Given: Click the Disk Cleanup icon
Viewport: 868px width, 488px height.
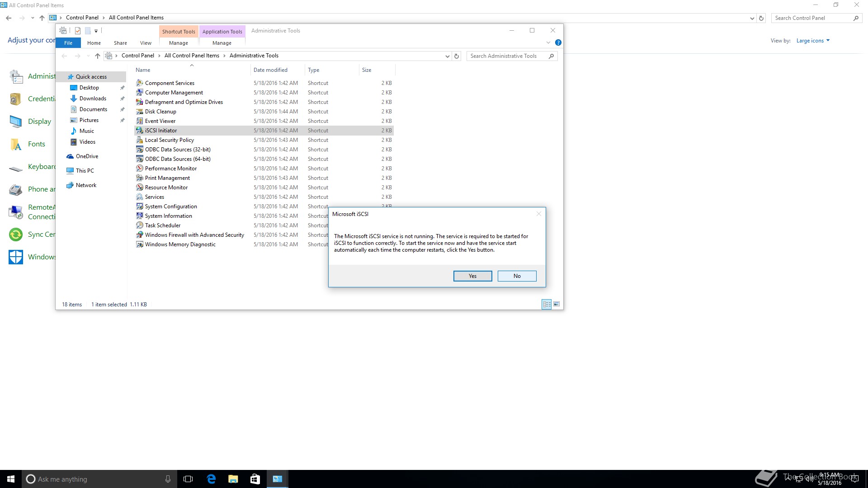Looking at the screenshot, I should (140, 112).
